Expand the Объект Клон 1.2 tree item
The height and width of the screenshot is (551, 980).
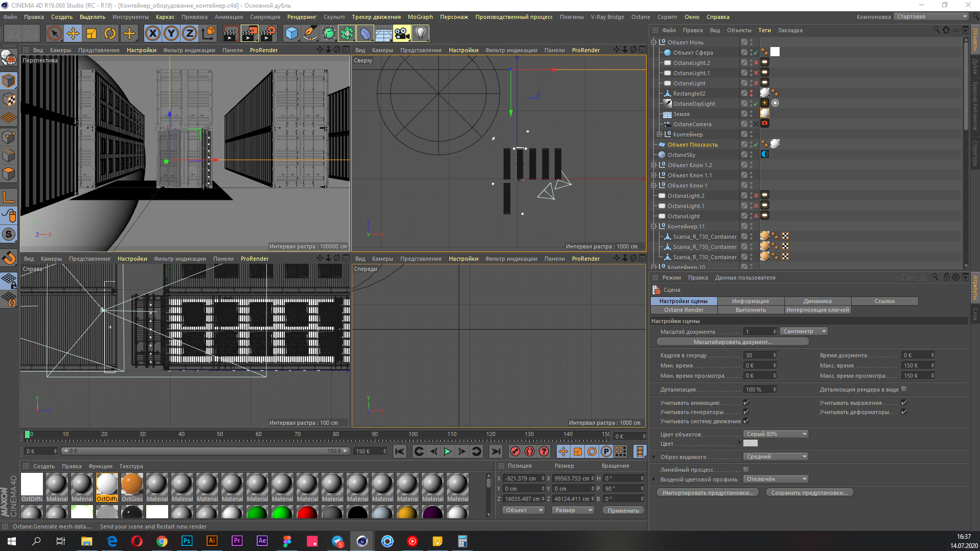click(654, 165)
